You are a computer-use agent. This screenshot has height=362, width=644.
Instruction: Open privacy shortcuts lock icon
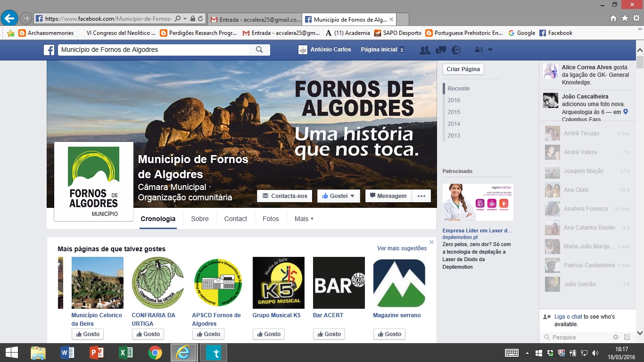pos(479,50)
